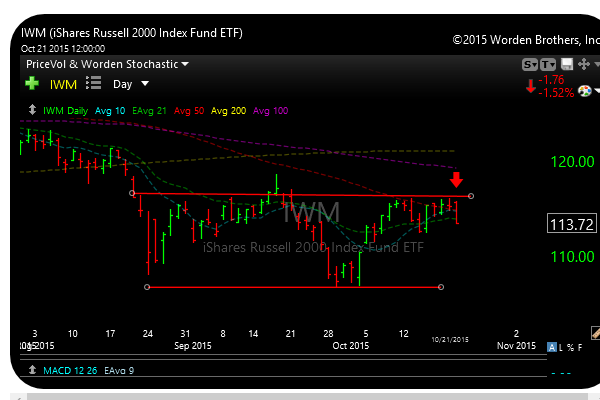Select the upper trendline's right endpoint handle

point(471,196)
